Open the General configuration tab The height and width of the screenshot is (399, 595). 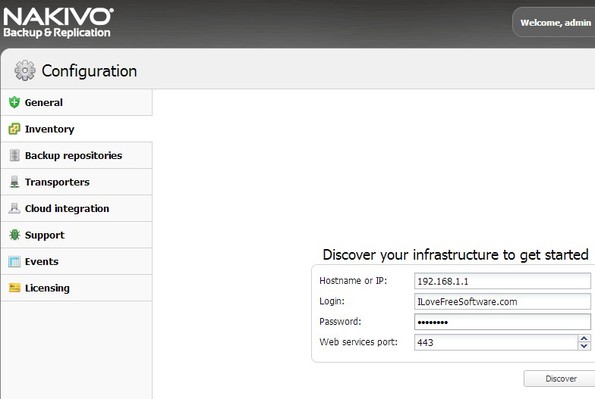[x=77, y=103]
